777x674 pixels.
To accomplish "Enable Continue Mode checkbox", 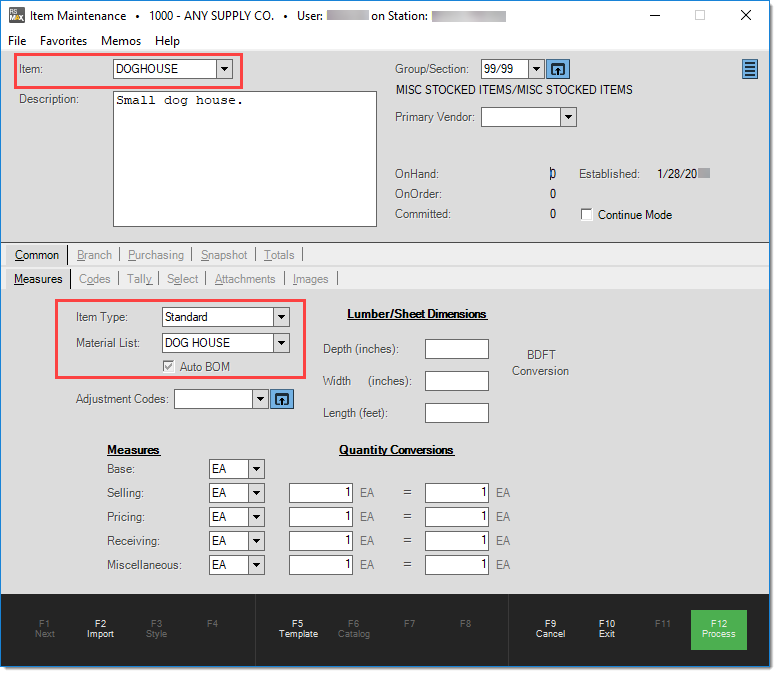I will pos(589,216).
